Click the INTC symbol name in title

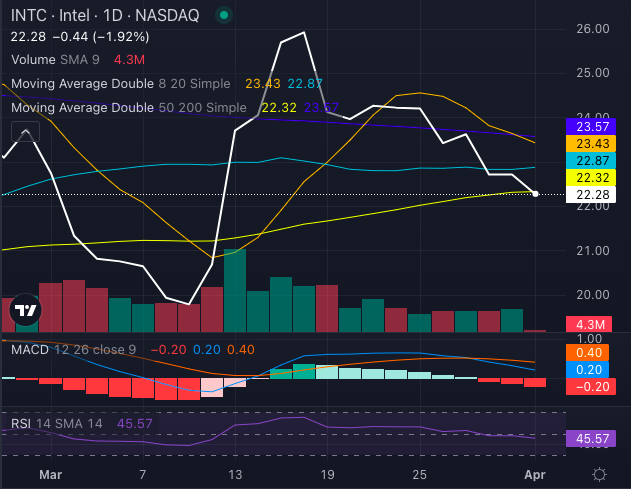(x=28, y=16)
